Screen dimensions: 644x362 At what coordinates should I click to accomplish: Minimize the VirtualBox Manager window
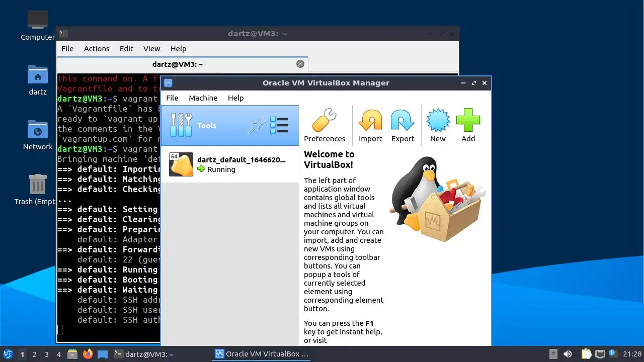click(x=463, y=83)
